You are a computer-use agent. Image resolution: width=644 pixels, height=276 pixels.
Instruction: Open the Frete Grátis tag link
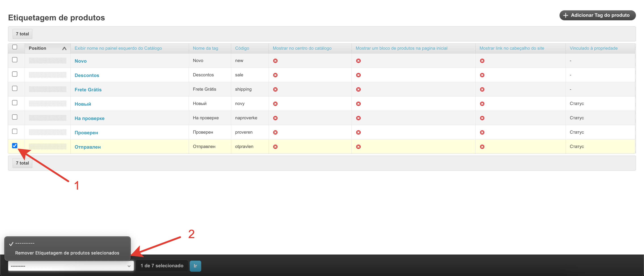click(88, 90)
